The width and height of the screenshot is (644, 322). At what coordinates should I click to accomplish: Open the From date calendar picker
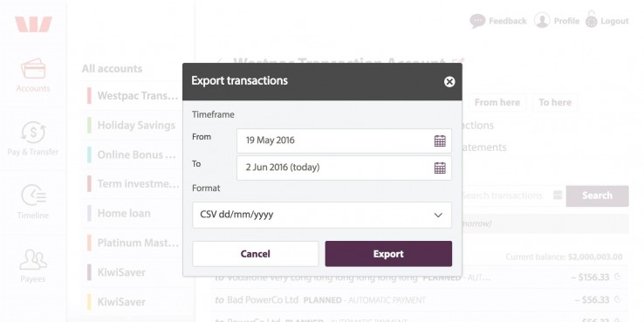[440, 140]
